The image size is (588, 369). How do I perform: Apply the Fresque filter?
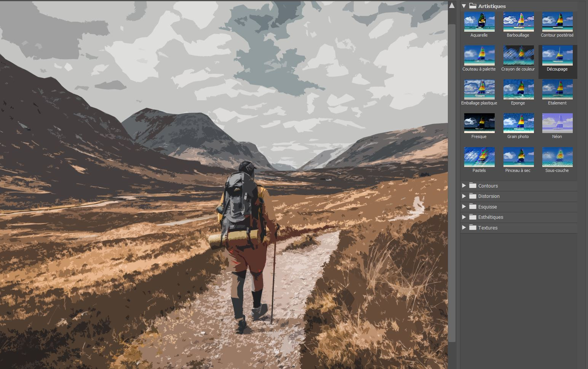coord(479,123)
